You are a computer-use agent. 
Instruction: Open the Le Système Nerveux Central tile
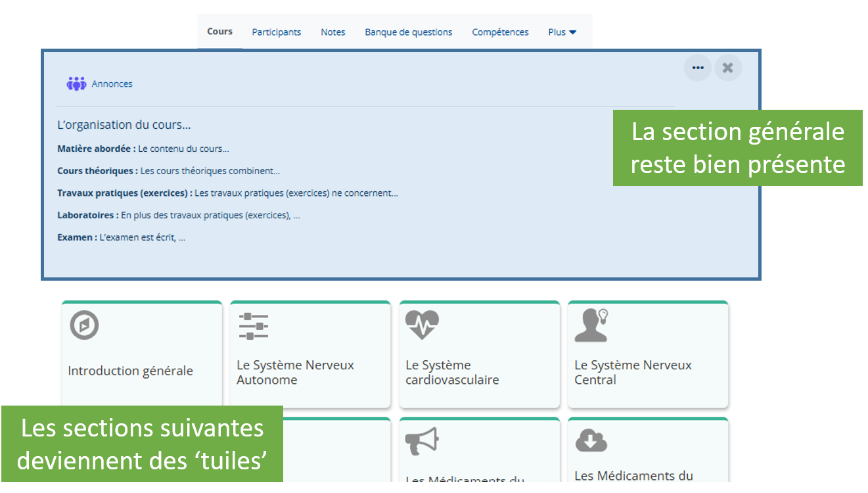coord(648,354)
